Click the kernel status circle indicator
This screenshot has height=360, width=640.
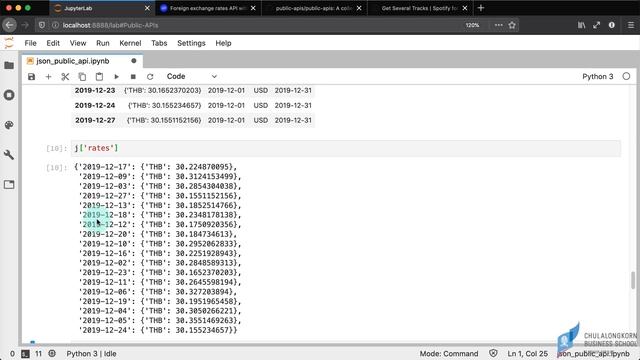(x=626, y=76)
